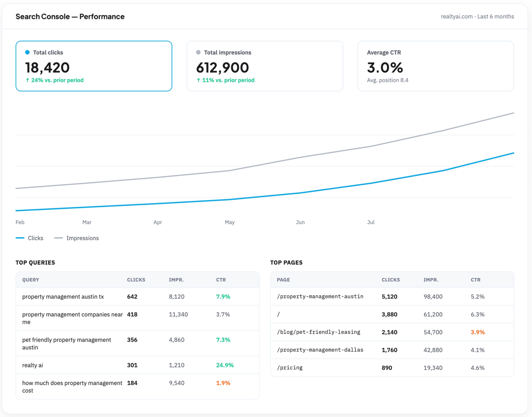The width and height of the screenshot is (532, 417).
Task: Open the /blog/pet-friendly-leasing page row
Action: (392, 332)
